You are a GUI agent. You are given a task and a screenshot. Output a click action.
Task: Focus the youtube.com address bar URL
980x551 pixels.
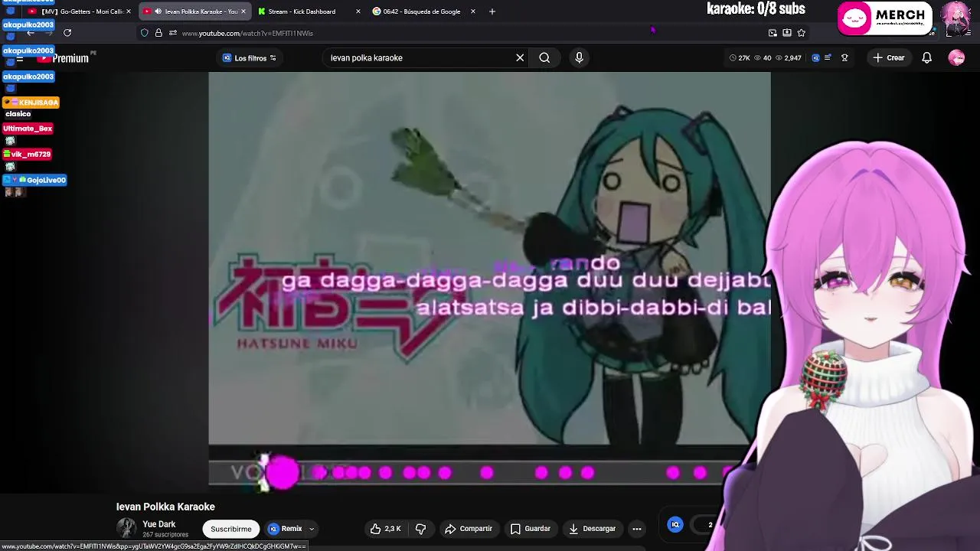coord(247,33)
